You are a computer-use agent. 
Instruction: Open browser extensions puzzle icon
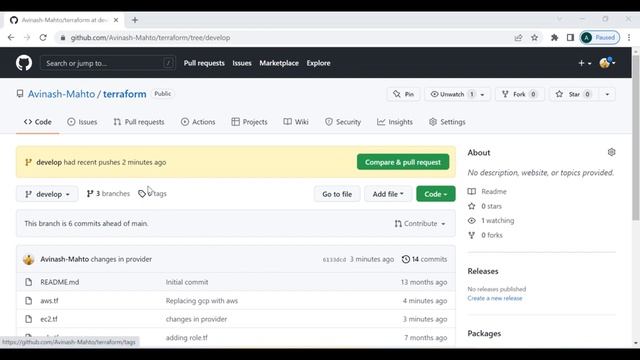tap(554, 38)
